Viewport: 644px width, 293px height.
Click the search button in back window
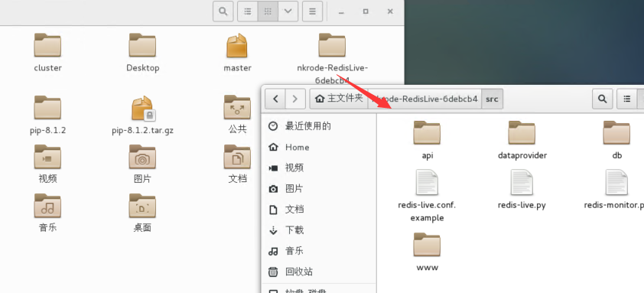(223, 11)
